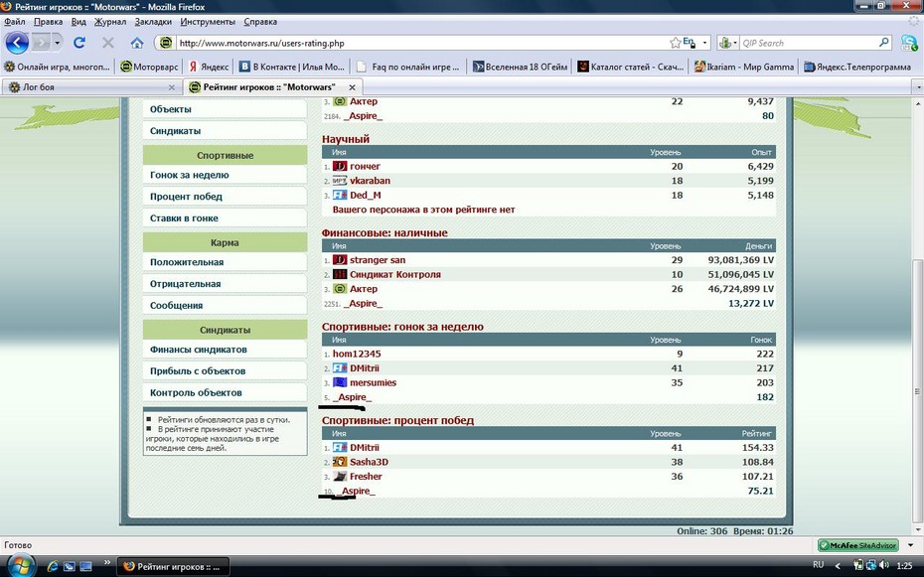This screenshot has width=924, height=577.
Task: Click the QIP toolbar icon at far right
Action: pos(909,43)
